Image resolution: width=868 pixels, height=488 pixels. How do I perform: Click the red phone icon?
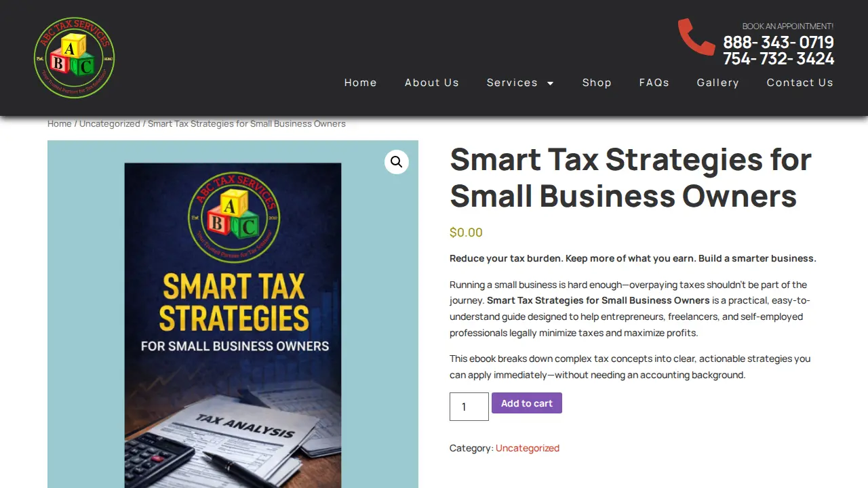point(696,37)
